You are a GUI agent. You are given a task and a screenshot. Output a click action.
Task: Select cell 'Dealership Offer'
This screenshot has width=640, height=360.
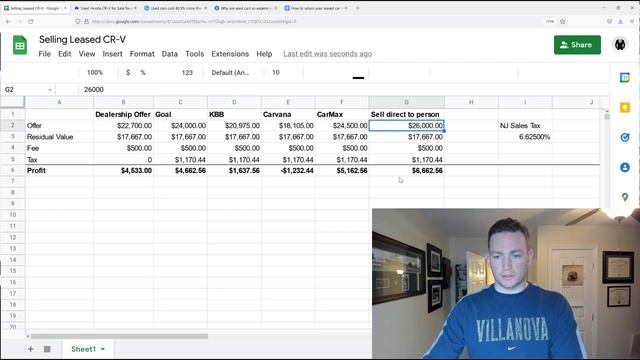123,114
